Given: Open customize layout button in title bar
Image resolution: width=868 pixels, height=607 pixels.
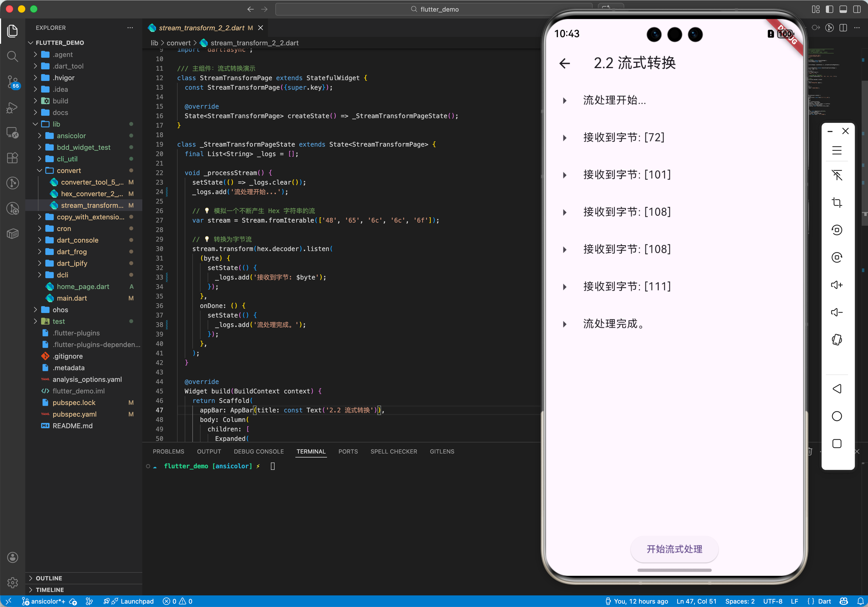Looking at the screenshot, I should tap(816, 9).
